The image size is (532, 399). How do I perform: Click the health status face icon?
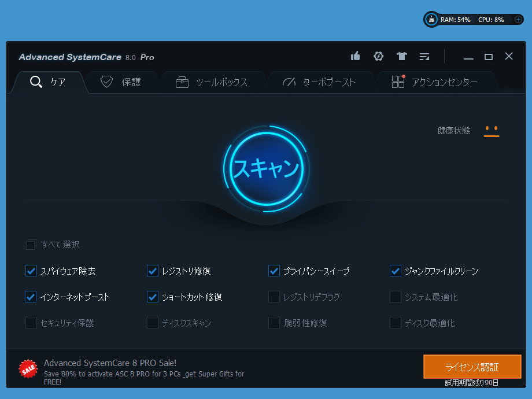pos(492,131)
